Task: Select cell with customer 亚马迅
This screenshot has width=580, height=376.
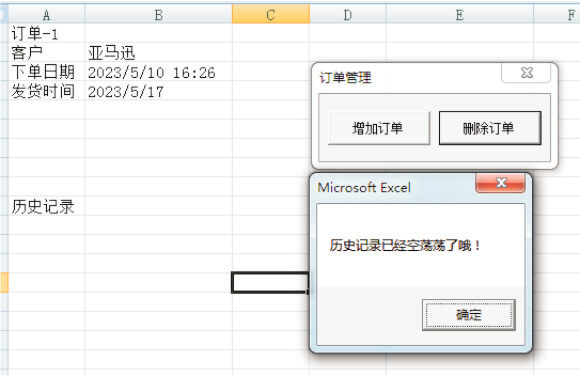Action: point(159,53)
